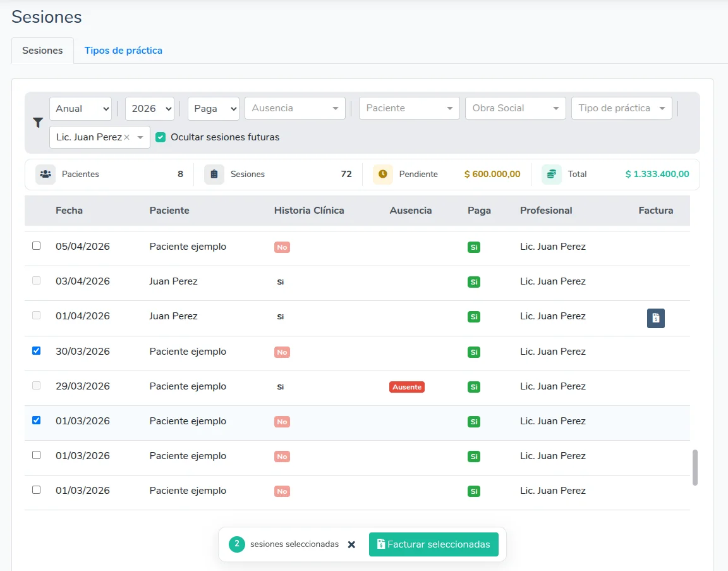Switch to Tipos de práctica tab
Screen dimensions: 728x571
click(123, 51)
